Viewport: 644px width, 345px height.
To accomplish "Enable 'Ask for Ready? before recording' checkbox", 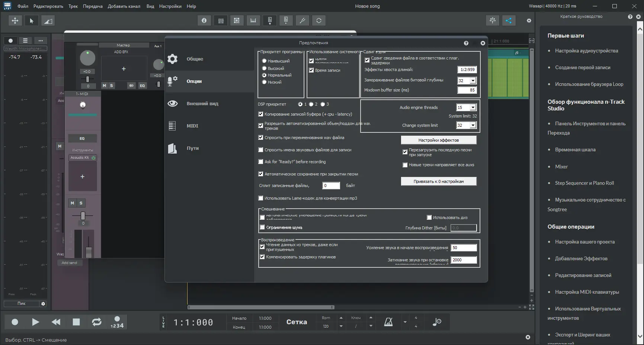I will 261,162.
